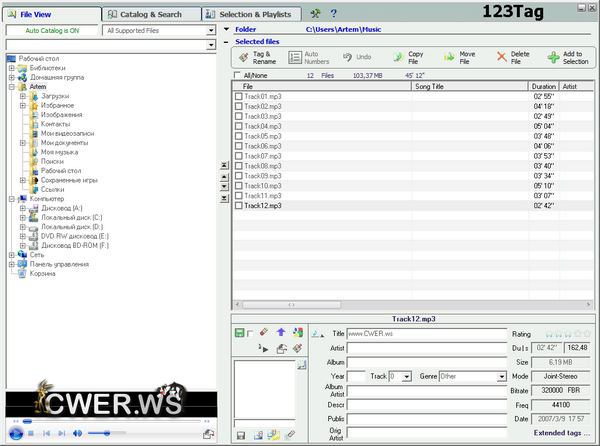Click the case-format icon left of Title

coord(317,334)
